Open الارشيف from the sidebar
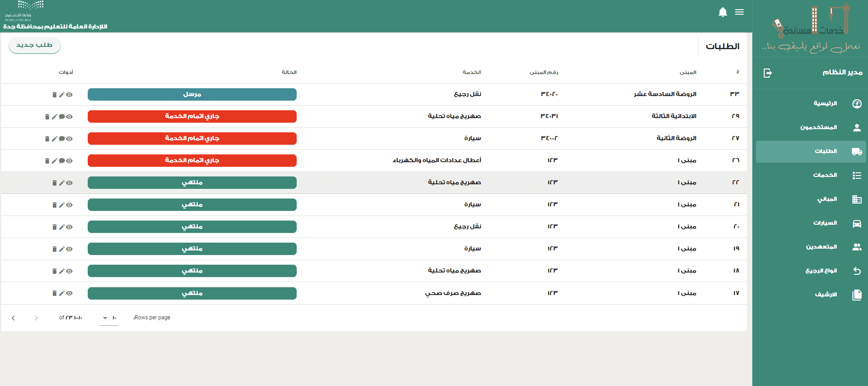This screenshot has width=868, height=386. (x=826, y=295)
